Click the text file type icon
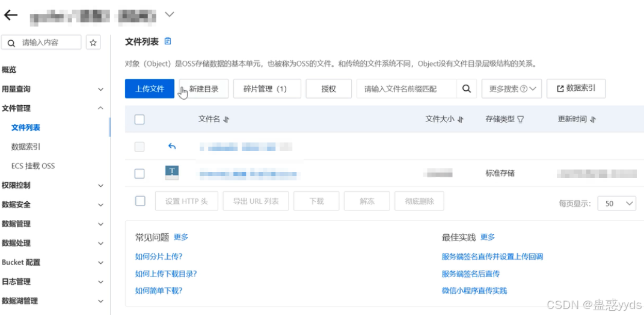The image size is (644, 315). 172,173
